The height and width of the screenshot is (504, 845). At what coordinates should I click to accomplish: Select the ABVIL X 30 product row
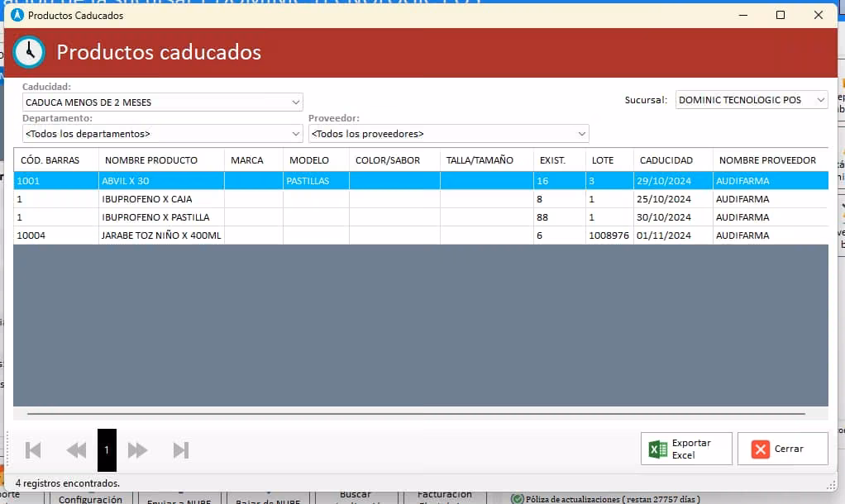(421, 181)
